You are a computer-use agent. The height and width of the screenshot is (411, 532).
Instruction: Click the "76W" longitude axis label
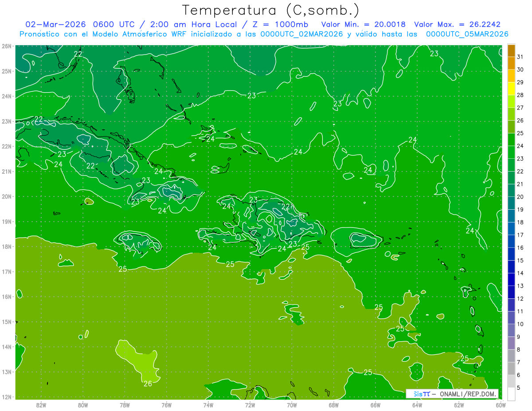(x=167, y=405)
